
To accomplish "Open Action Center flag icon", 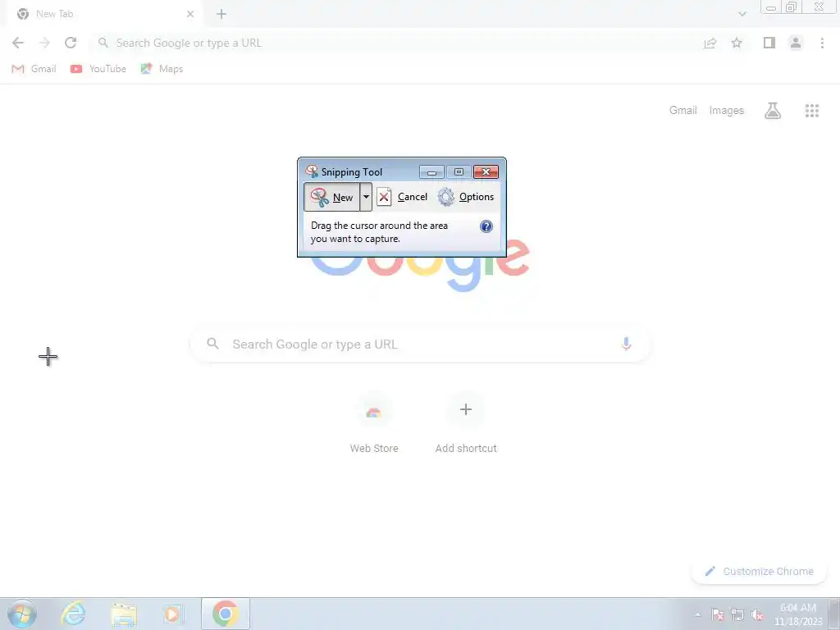I will [718, 614].
